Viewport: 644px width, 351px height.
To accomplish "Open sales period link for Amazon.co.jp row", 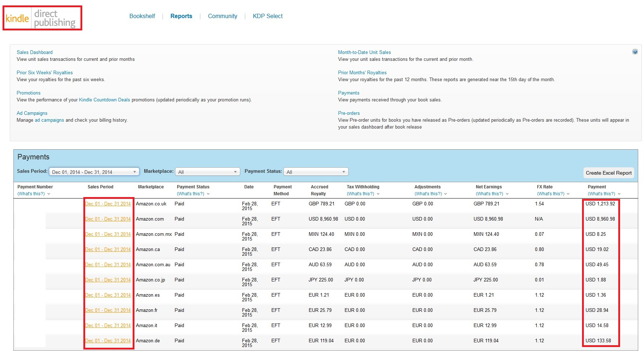I will coord(108,280).
